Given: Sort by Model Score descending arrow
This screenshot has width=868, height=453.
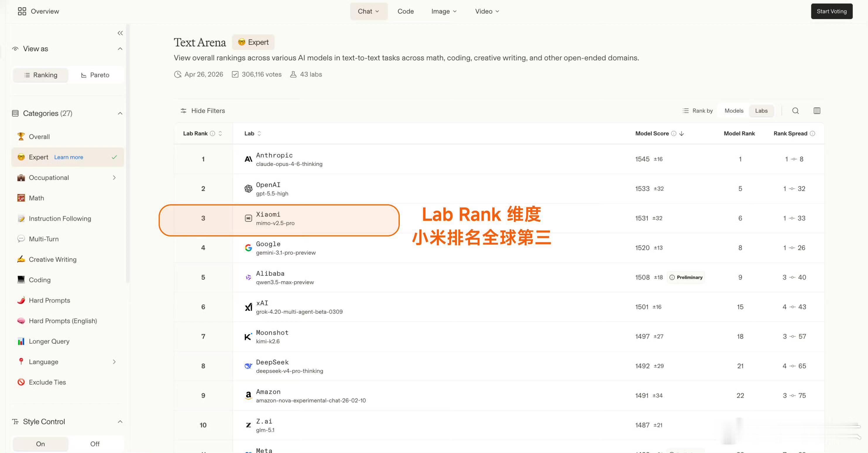Looking at the screenshot, I should point(682,133).
